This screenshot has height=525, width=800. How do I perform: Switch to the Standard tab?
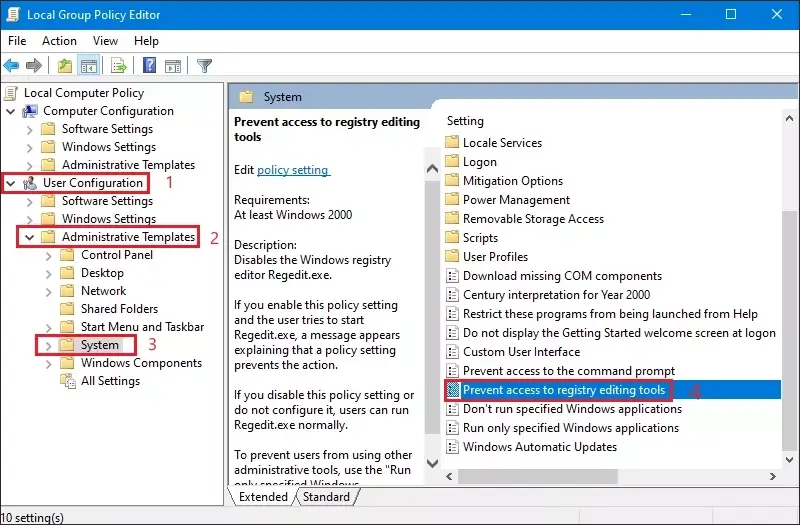click(327, 496)
